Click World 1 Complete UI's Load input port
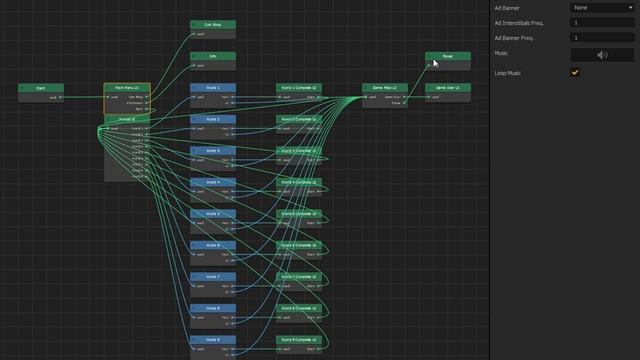This screenshot has width=640, height=360. pyautogui.click(x=280, y=97)
